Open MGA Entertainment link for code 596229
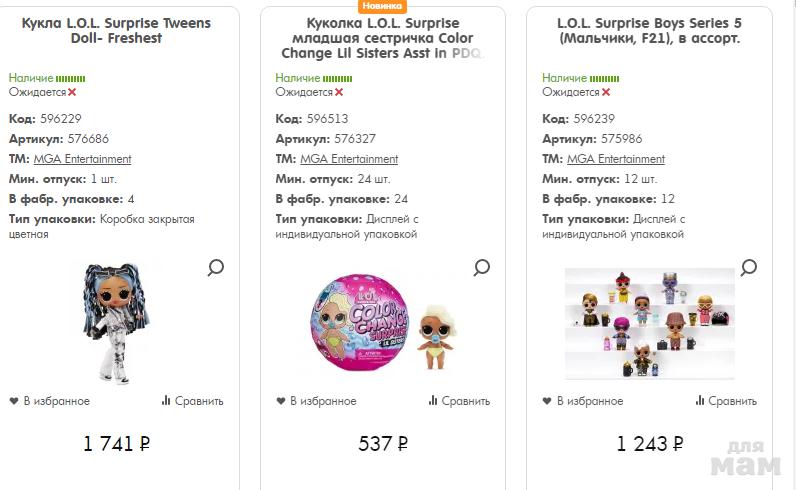Screen dimensions: 796x490 pos(82,159)
